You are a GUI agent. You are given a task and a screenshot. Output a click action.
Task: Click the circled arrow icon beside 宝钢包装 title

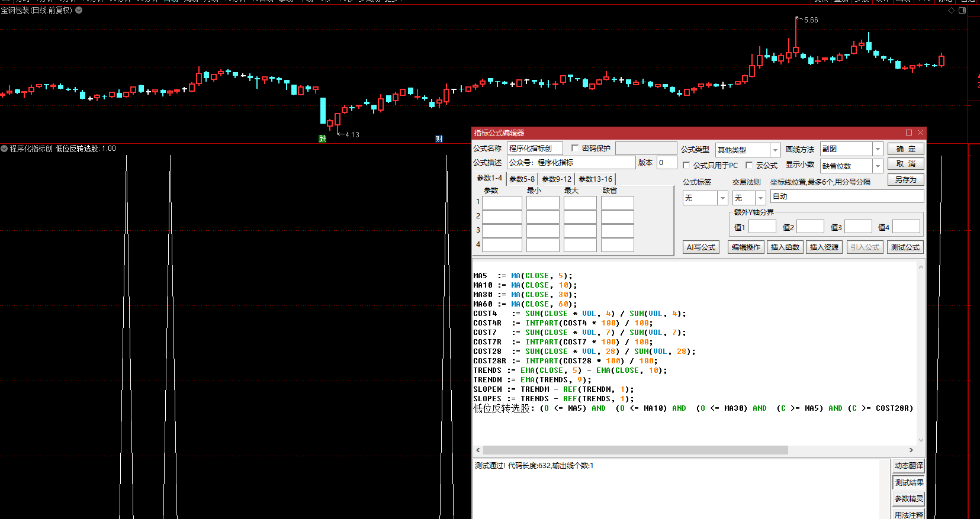pos(79,10)
